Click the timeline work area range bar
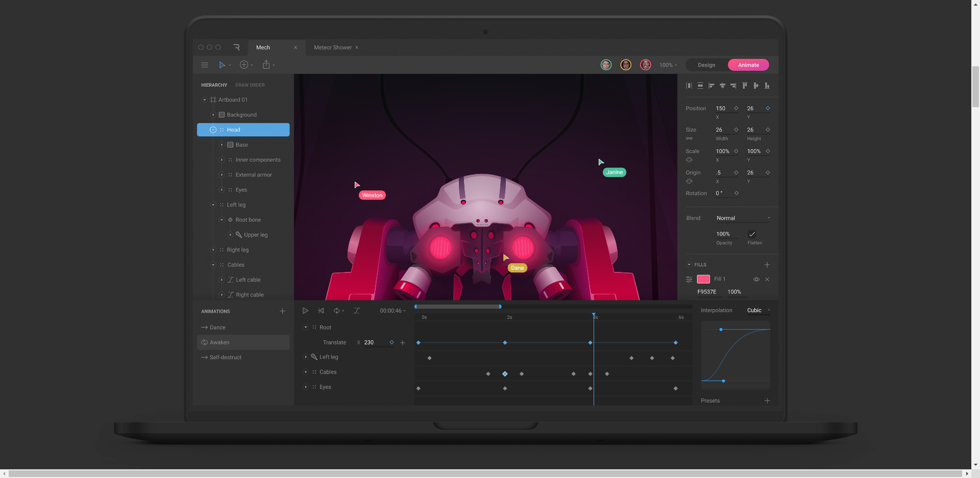This screenshot has width=980, height=478. (458, 307)
